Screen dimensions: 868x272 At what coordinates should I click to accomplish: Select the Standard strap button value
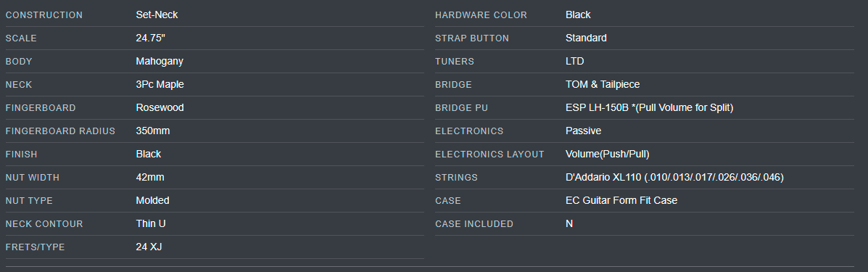coord(586,38)
